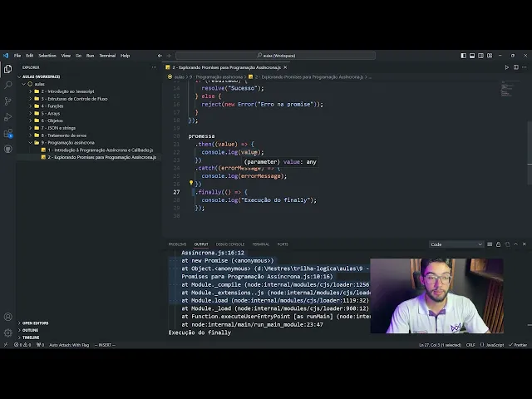Viewport: 532px width, 399px height.
Task: Clear the output panel
Action: [490, 244]
